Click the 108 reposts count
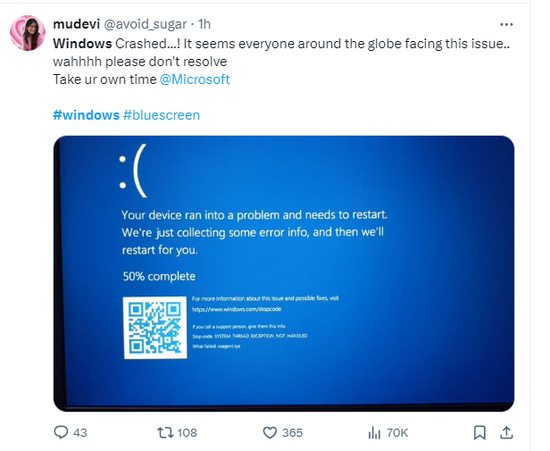The height and width of the screenshot is (451, 550). coord(187,433)
